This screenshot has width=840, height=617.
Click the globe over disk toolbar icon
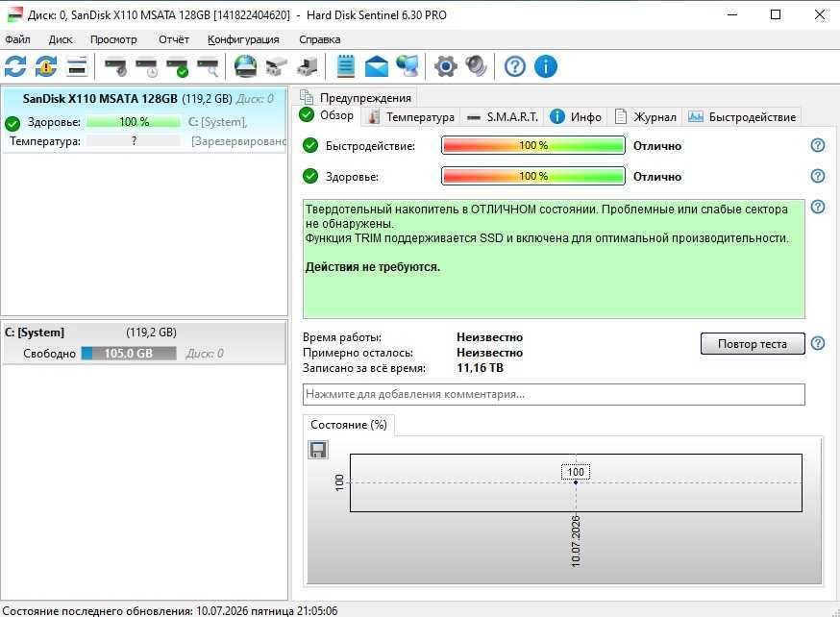click(x=245, y=66)
